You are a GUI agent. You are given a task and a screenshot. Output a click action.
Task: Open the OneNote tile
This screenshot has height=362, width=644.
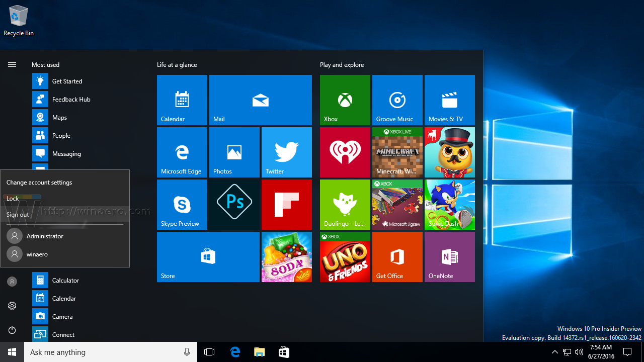click(x=450, y=257)
